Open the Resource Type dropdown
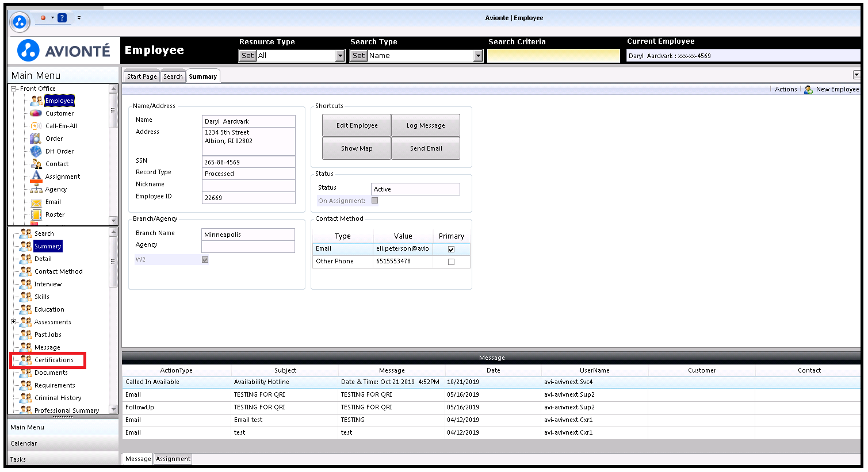Screen dimensions: 868x472 [340, 56]
